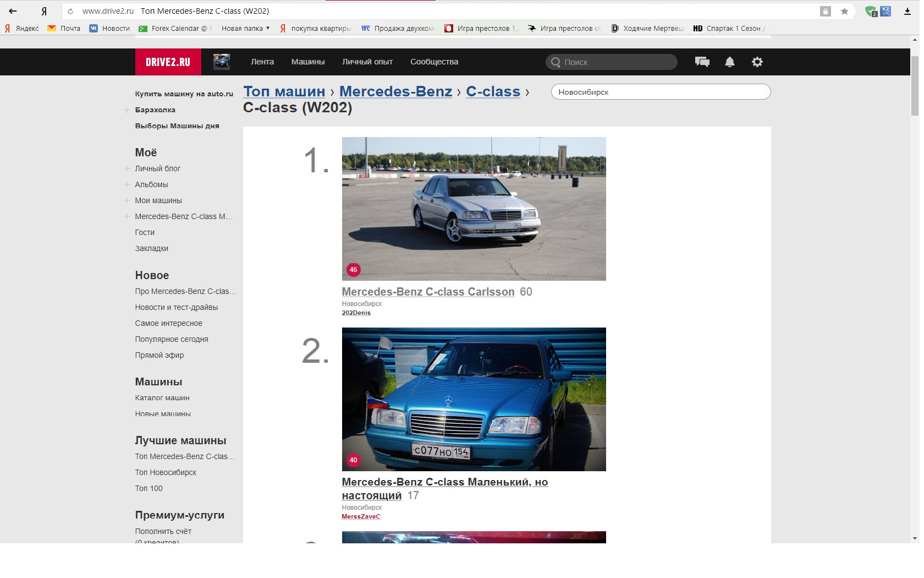Screen dimensions: 924x578
Task: Open the green shield extension icon
Action: 871,11
